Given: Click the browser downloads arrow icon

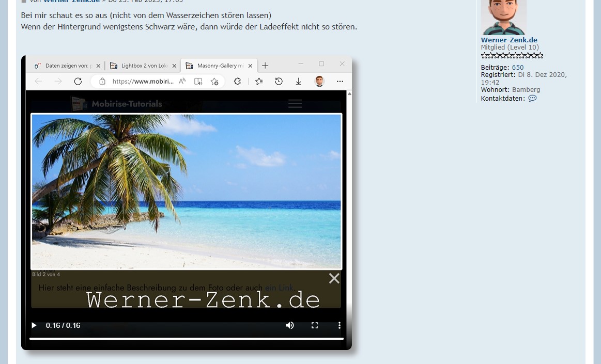Looking at the screenshot, I should 299,82.
